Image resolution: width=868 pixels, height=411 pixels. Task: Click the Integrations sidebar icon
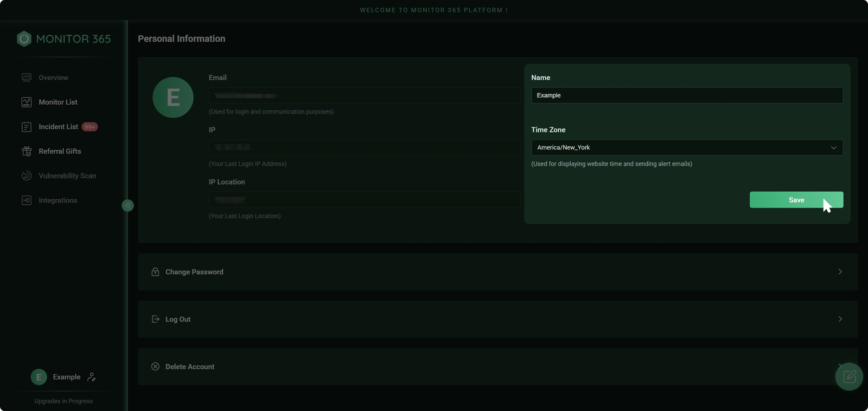[27, 200]
